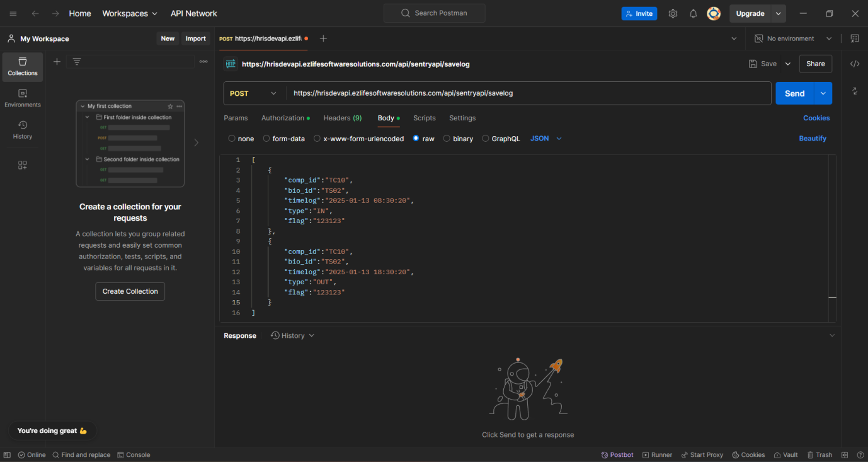Go forward with the right arrow

(55, 13)
